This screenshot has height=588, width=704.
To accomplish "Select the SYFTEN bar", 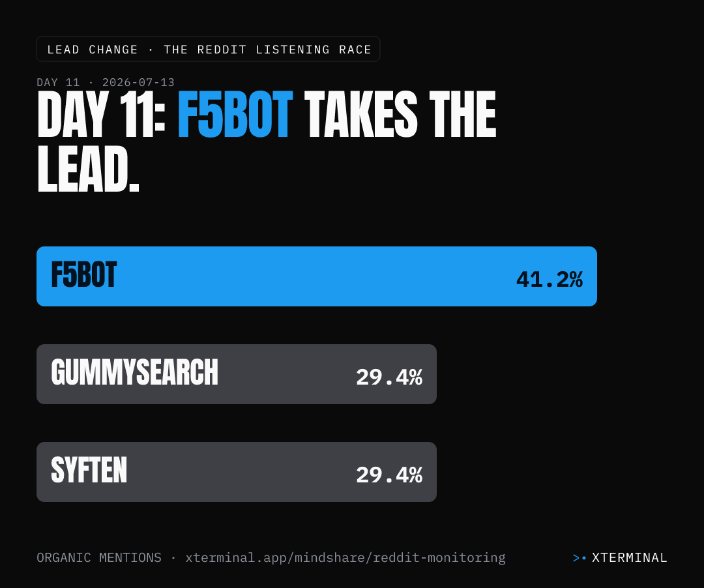I will tap(237, 472).
